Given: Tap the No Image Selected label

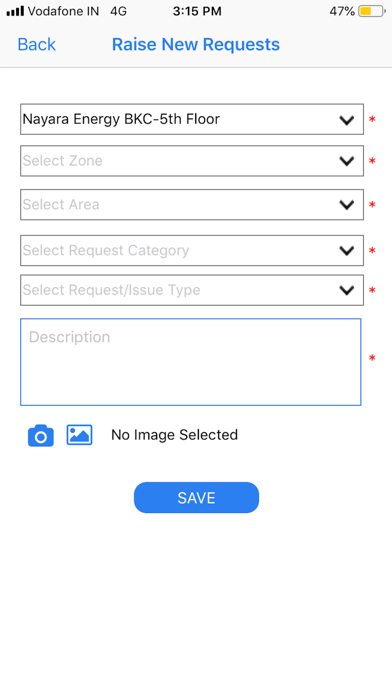Looking at the screenshot, I should click(x=174, y=435).
